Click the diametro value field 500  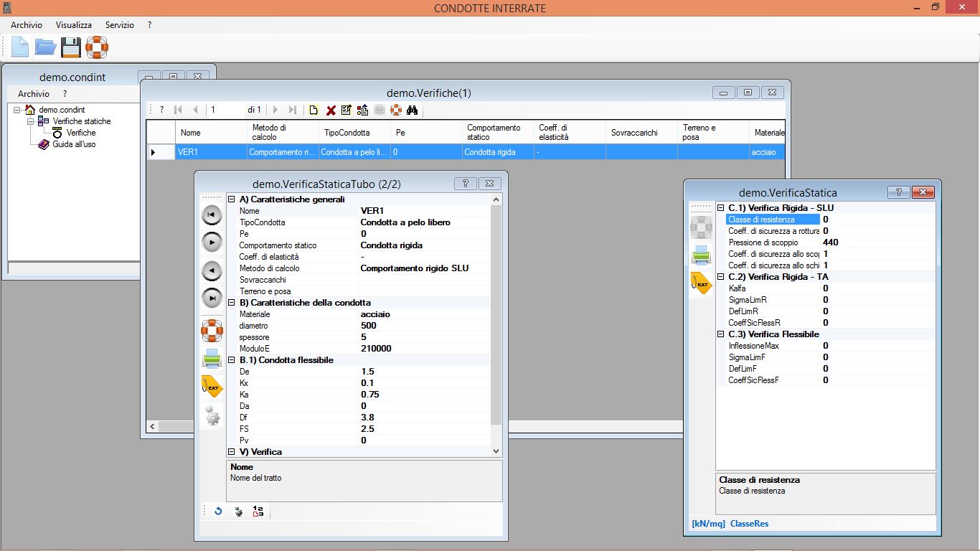[x=425, y=326]
